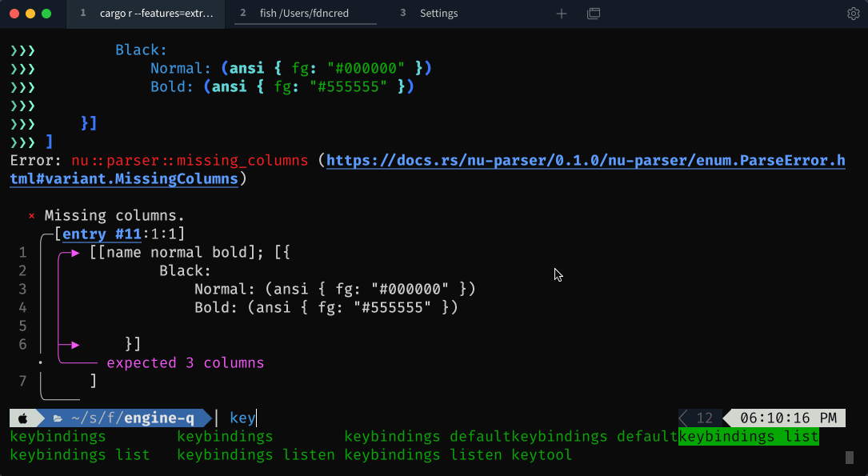Open the docs.rs ParseError hyperlink

pos(560,160)
